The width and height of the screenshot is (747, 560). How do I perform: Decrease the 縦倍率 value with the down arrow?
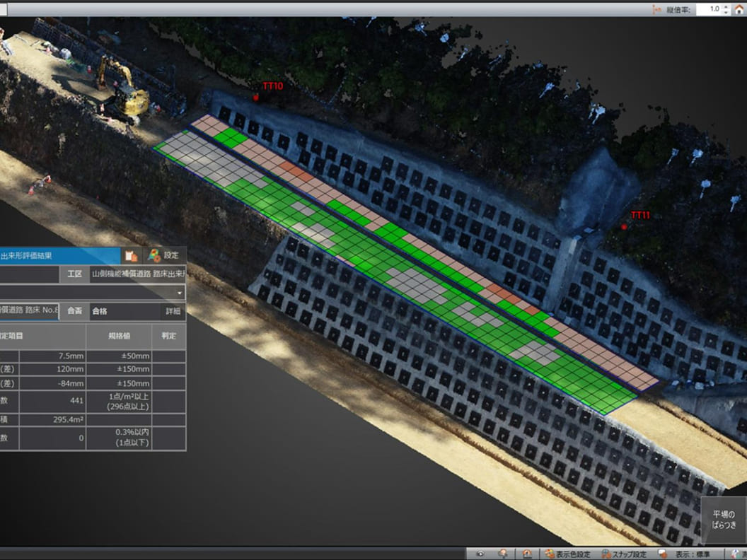726,12
